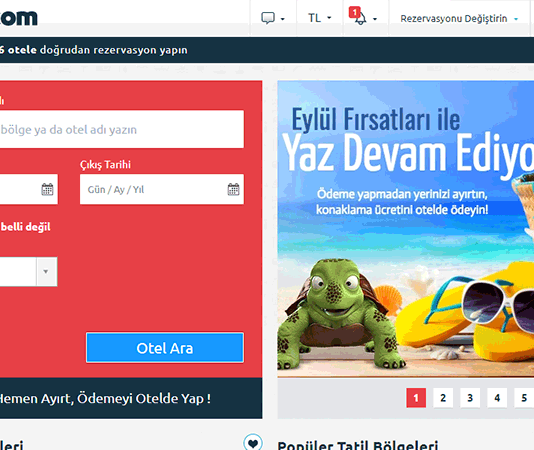Open the Eylül Fırsatları banner image

click(406, 229)
